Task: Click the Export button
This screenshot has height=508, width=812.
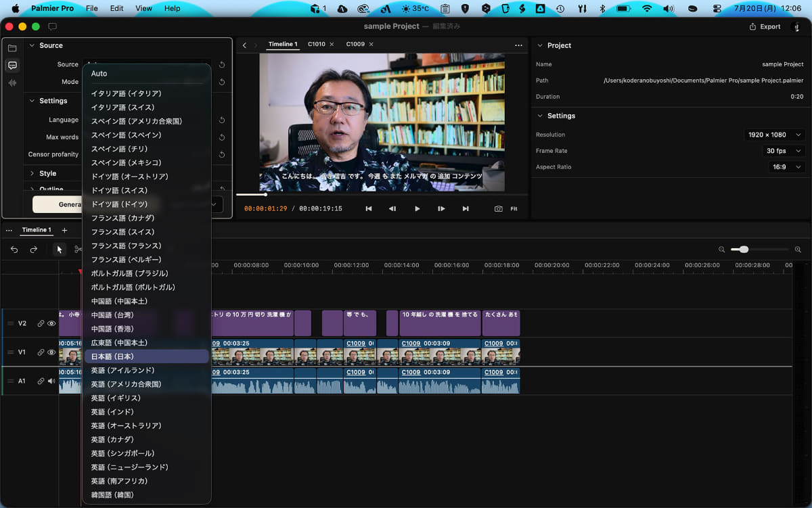Action: pos(765,26)
